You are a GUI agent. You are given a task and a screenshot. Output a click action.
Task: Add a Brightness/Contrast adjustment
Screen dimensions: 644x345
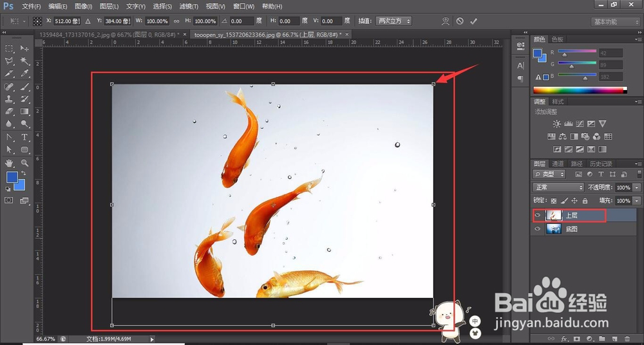[x=556, y=124]
